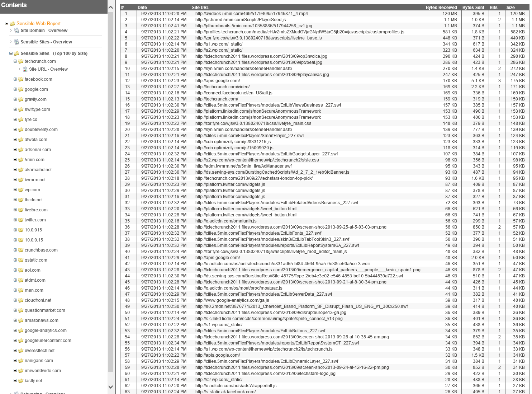Viewport: 532px width, 394px height.
Task: Click the google-analytics.com/ga.js URL
Action: 232,300
